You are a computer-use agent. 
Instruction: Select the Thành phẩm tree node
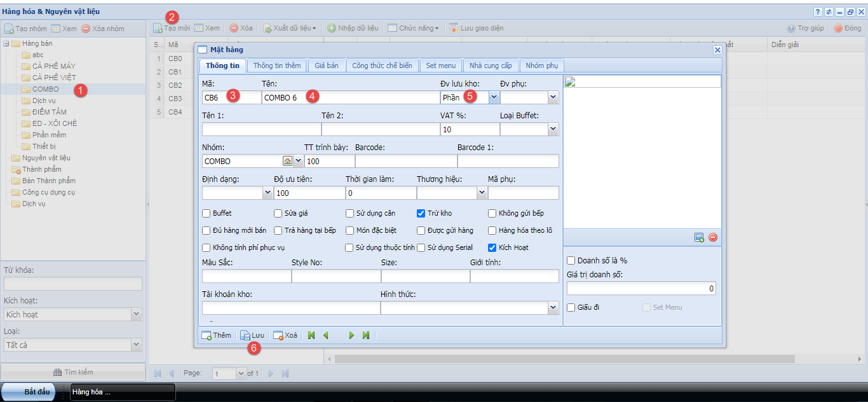(x=42, y=169)
